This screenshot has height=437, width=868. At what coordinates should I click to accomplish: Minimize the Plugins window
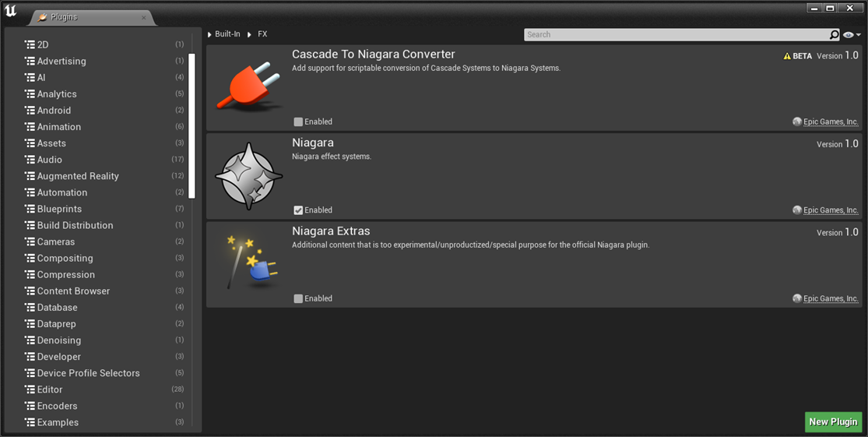[814, 8]
